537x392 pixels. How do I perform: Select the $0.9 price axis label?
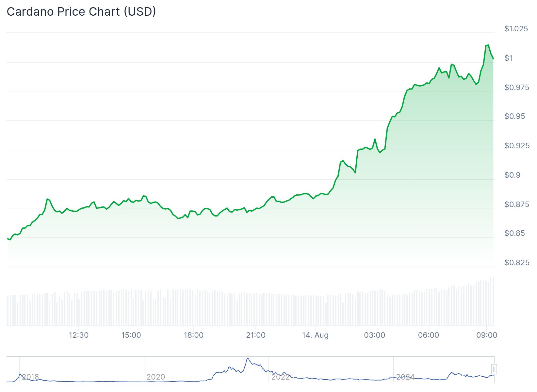513,175
